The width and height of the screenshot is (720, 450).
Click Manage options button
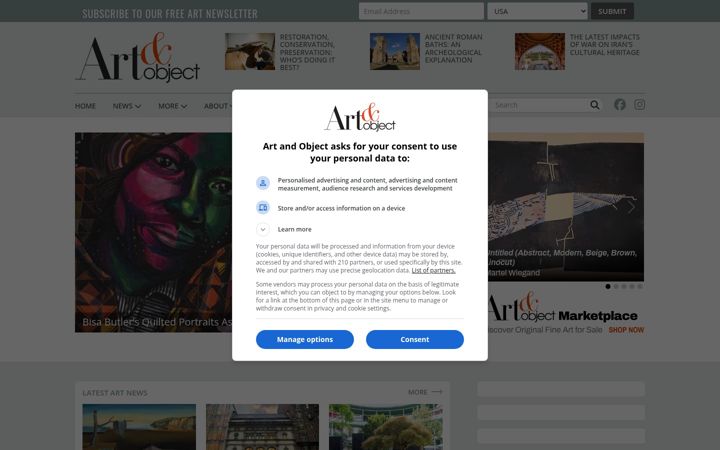(x=305, y=339)
